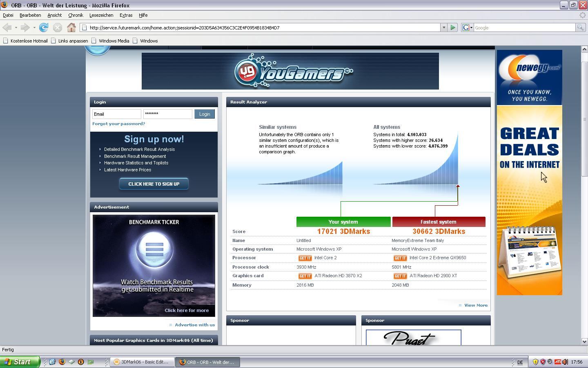The width and height of the screenshot is (588, 368).
Task: Open the yellow security shield tray icon
Action: (535, 362)
